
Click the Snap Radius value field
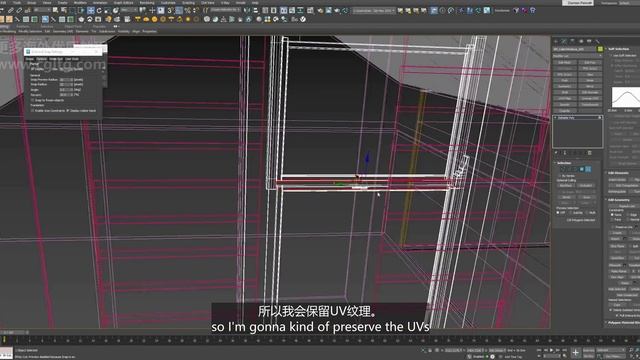click(65, 84)
